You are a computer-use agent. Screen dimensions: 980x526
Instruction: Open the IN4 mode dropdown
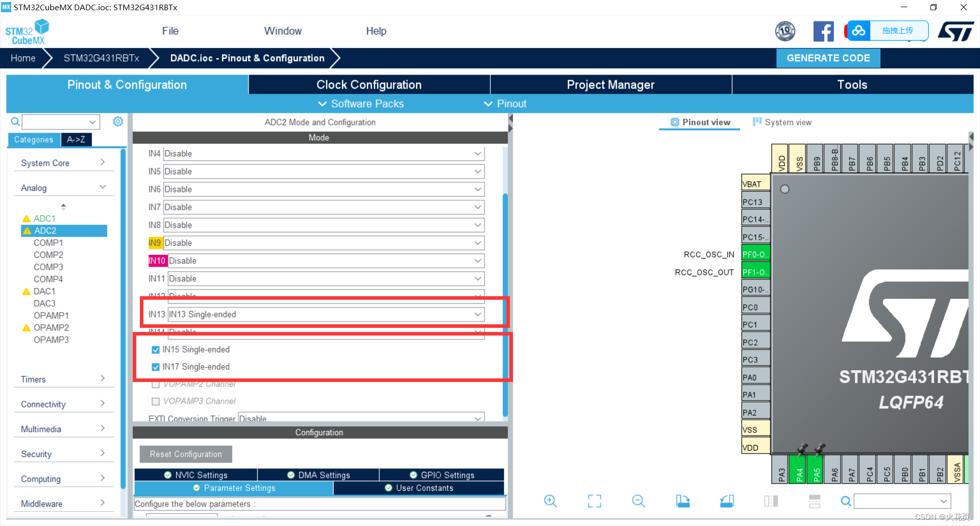click(x=324, y=154)
